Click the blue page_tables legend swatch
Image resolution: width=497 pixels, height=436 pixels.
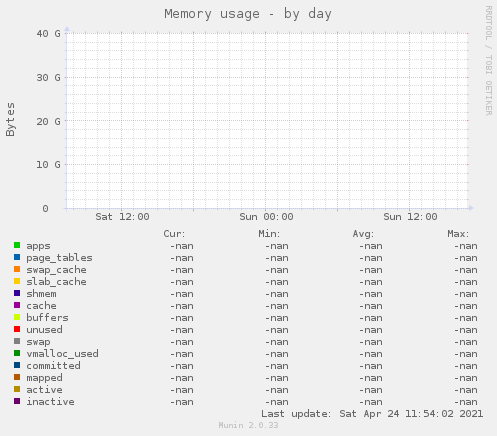pos(17,257)
